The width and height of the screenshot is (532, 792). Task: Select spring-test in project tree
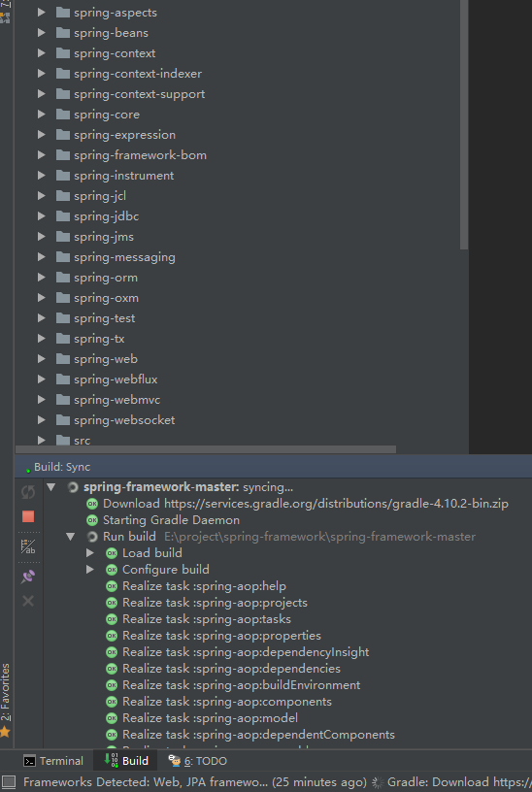pos(104,318)
